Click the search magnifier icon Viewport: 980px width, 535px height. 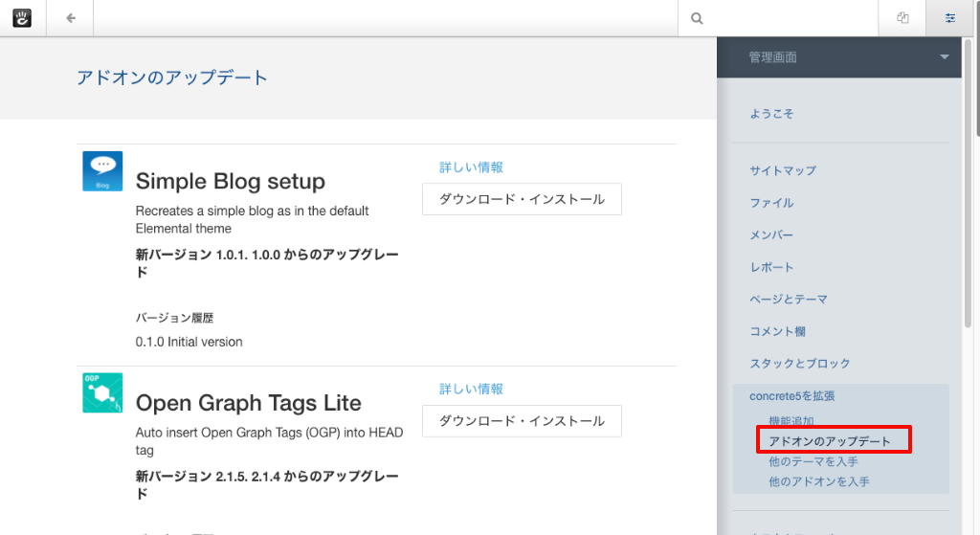point(697,18)
